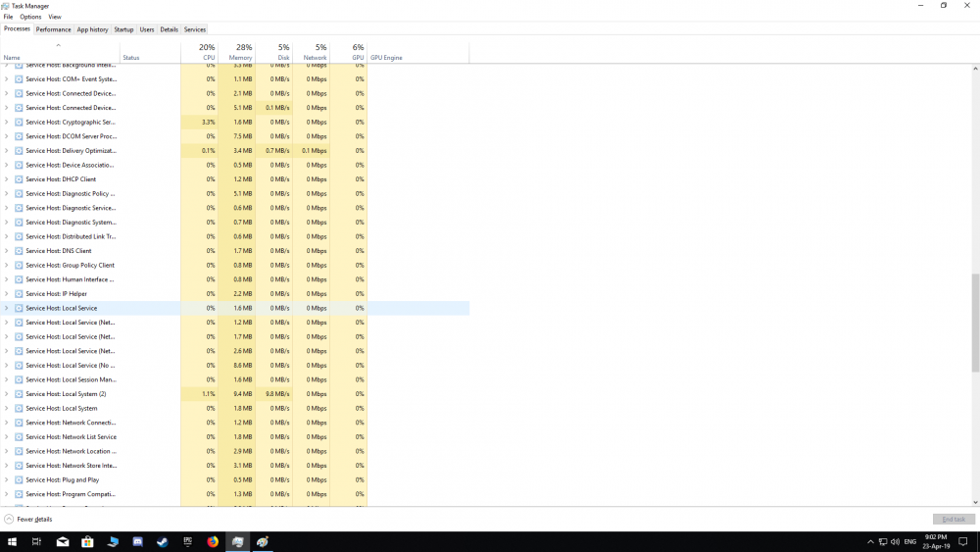Screen dimensions: 980x552
Task: Sort by the Status column header
Action: pyautogui.click(x=150, y=52)
